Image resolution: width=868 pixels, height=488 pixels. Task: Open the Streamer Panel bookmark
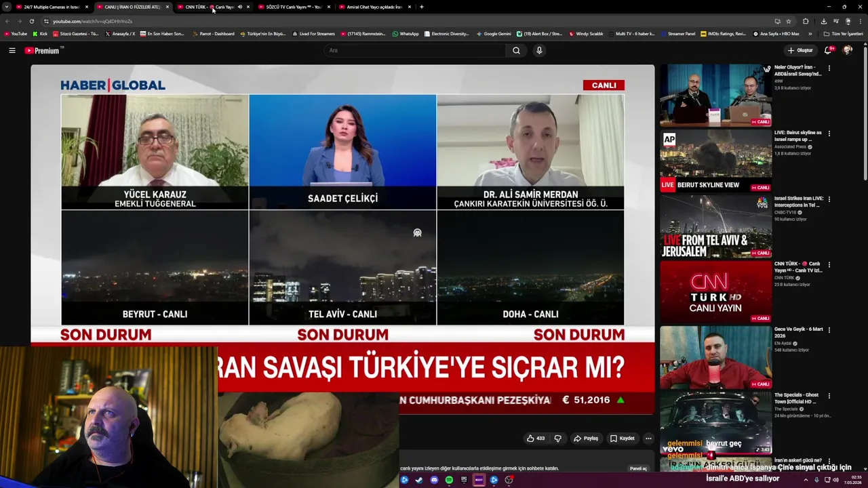click(x=677, y=34)
